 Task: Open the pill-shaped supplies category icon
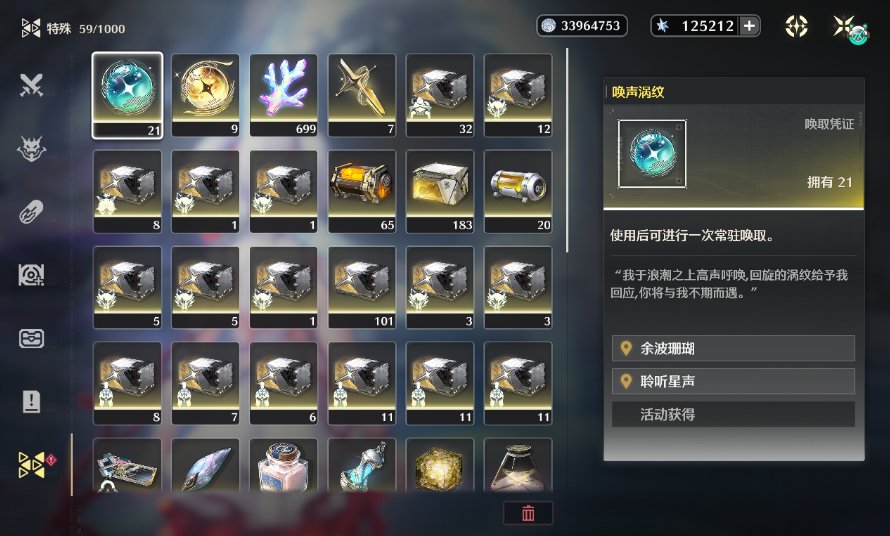[x=31, y=212]
